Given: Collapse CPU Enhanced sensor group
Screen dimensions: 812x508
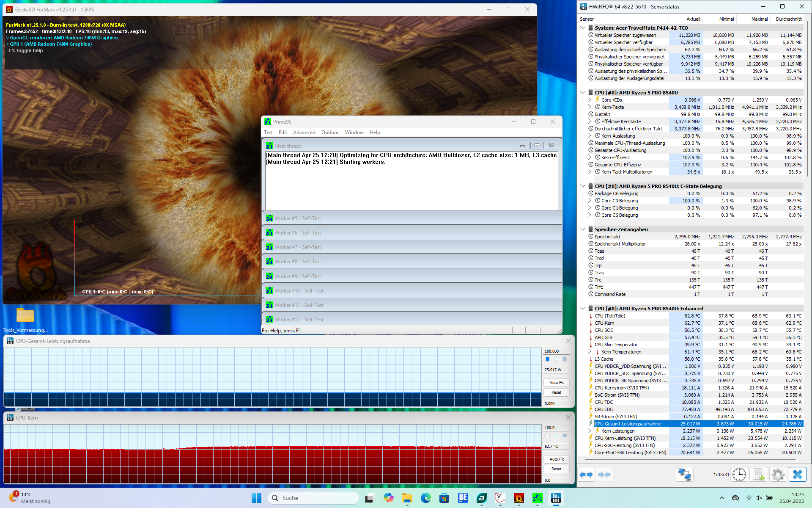Looking at the screenshot, I should (x=583, y=308).
